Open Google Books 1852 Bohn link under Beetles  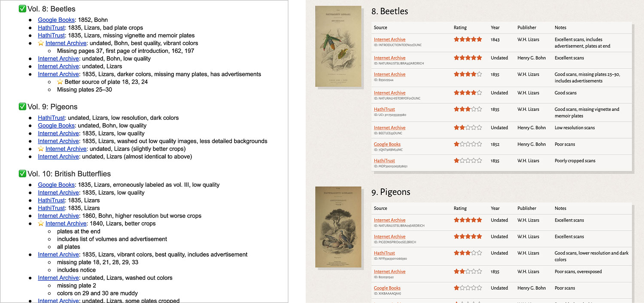(x=56, y=20)
